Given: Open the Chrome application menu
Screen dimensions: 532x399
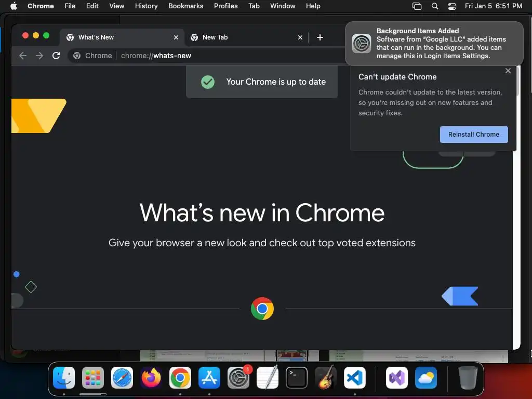Looking at the screenshot, I should coord(41,6).
